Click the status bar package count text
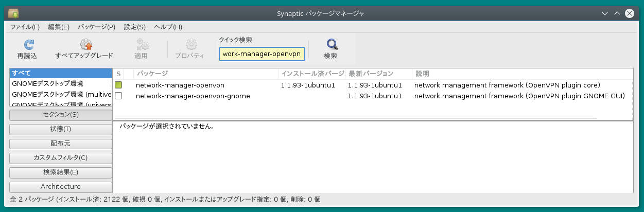Screen dimensions: 644x212 coord(165,199)
